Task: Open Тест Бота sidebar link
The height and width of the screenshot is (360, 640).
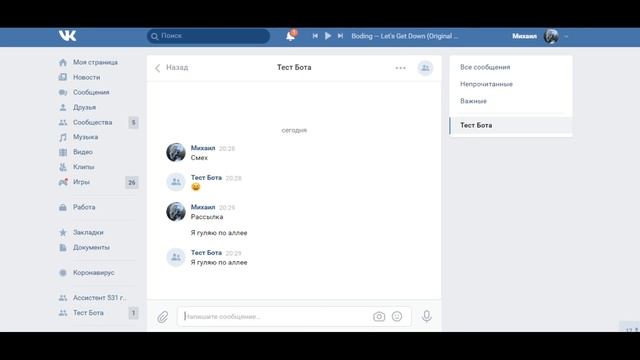Action: 88,313
